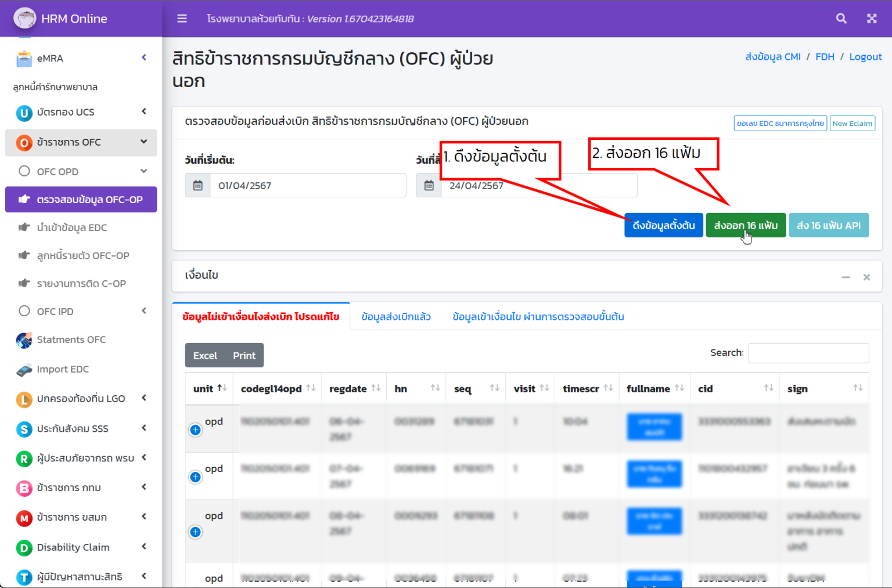Toggle fullscreen using the top-right icon
Image resolution: width=892 pixels, height=588 pixels.
tap(872, 18)
